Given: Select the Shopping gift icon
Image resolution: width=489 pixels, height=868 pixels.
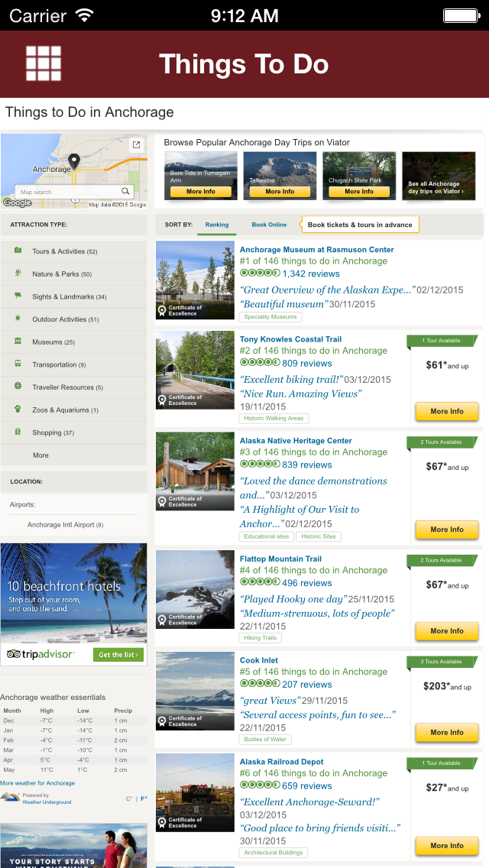Looking at the screenshot, I should (18, 431).
